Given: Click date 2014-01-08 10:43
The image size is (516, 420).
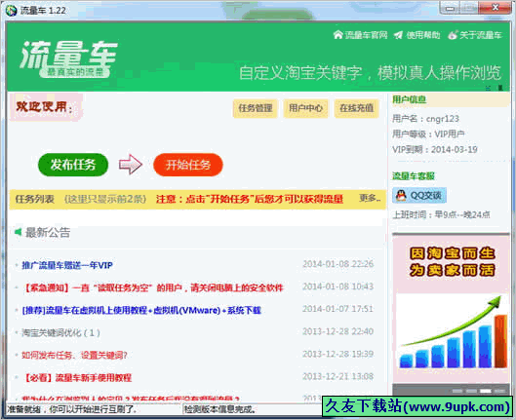Looking at the screenshot, I should [x=337, y=286].
